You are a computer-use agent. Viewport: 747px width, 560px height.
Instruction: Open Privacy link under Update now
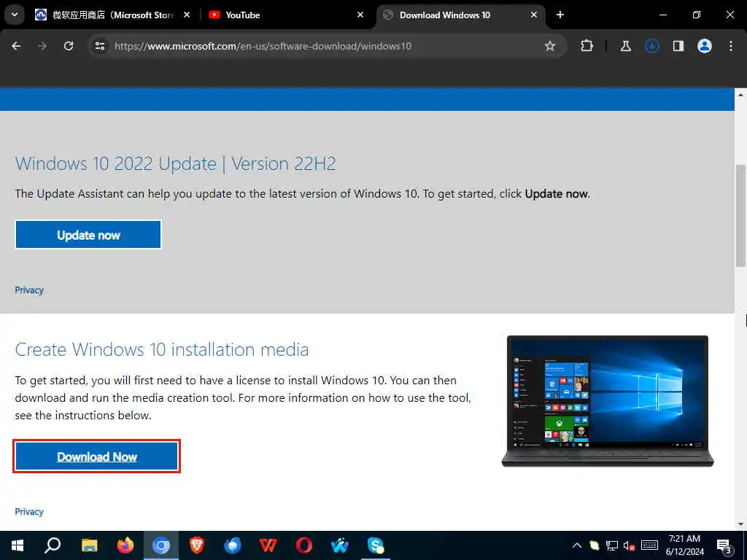point(29,290)
